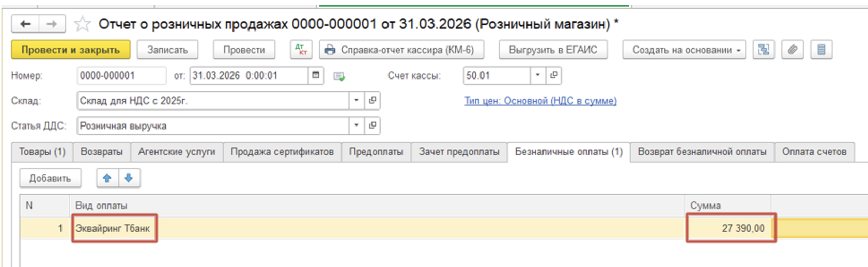
Task: Click the date field 31.03.2026 0:00:01
Action: pos(250,75)
